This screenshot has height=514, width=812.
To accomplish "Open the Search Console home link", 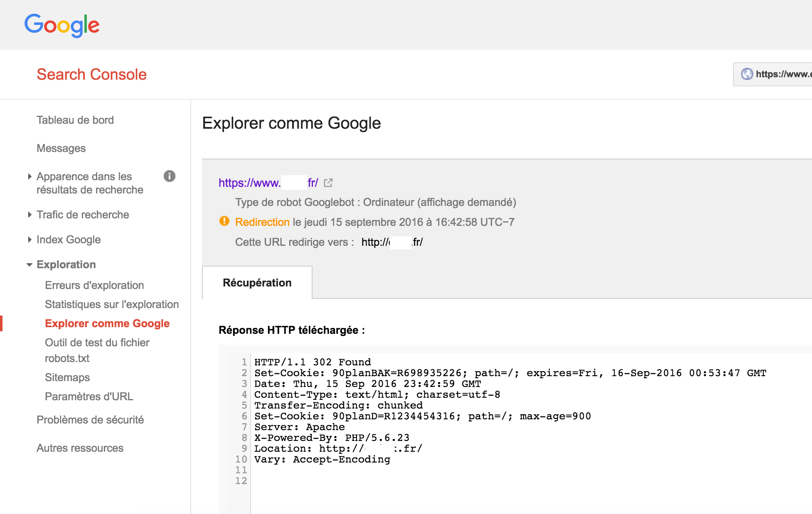I will pos(91,74).
